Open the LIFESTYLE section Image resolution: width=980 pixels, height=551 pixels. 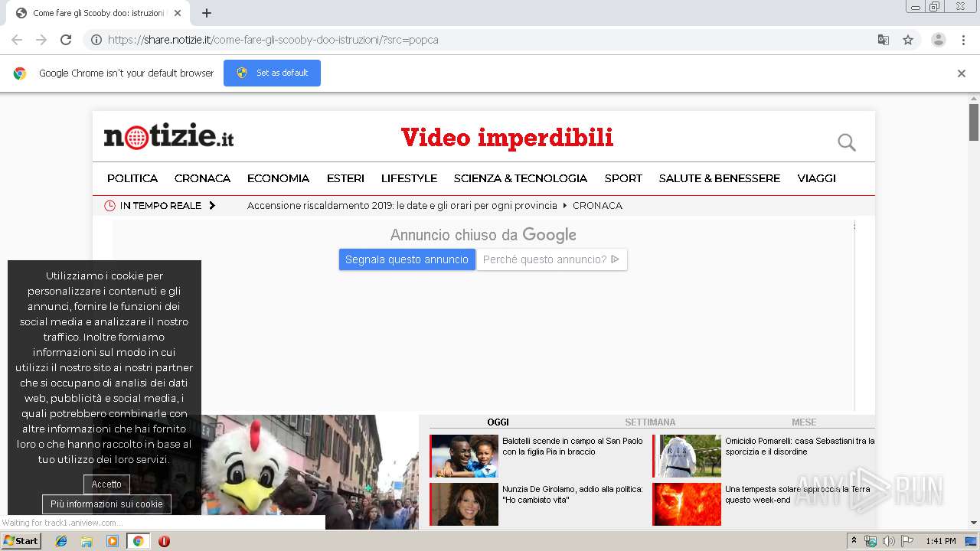pyautogui.click(x=409, y=178)
